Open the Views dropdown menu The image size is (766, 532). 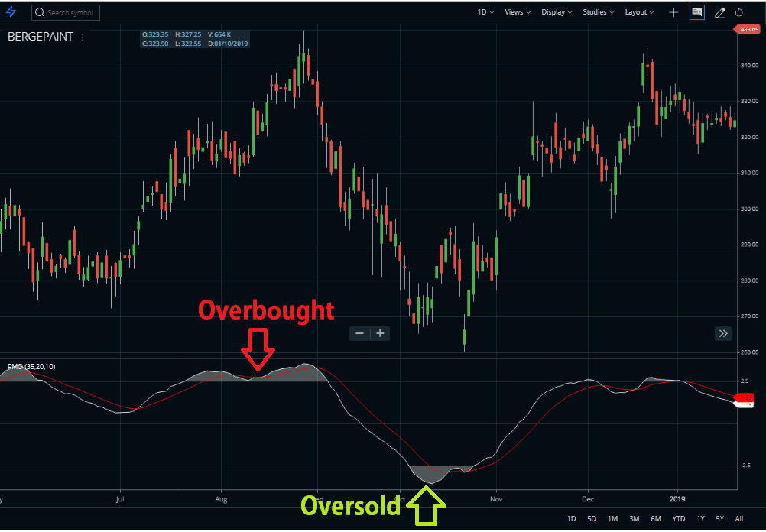(x=518, y=12)
